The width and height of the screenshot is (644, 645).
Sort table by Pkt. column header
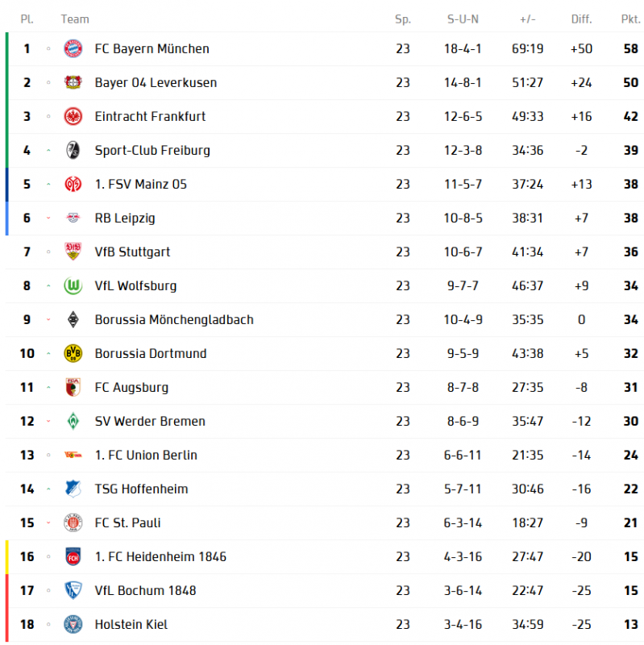[630, 19]
